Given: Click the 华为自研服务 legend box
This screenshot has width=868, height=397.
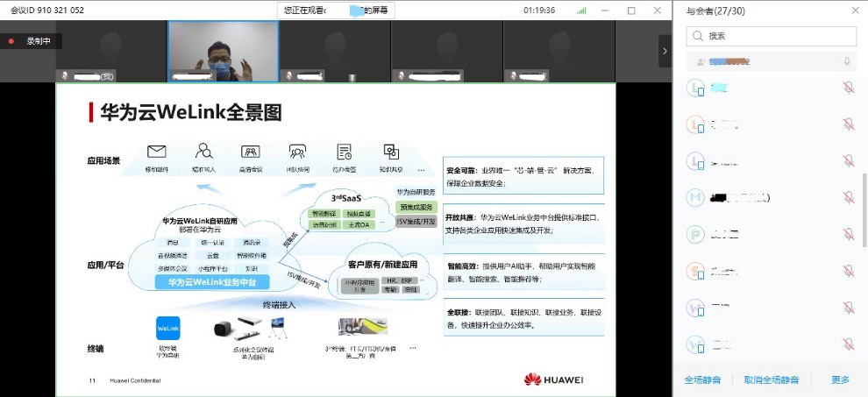Looking at the screenshot, I should click(416, 192).
